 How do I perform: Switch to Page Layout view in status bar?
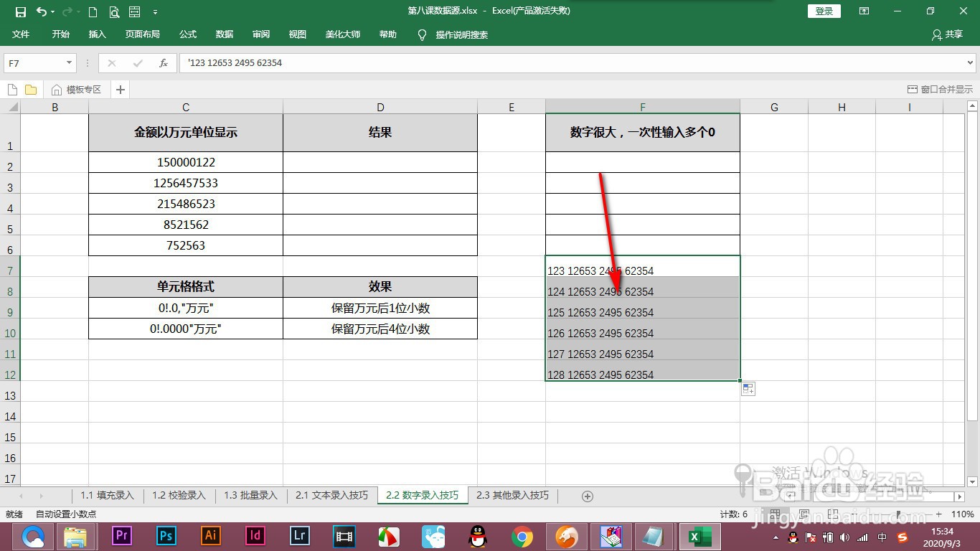(803, 514)
